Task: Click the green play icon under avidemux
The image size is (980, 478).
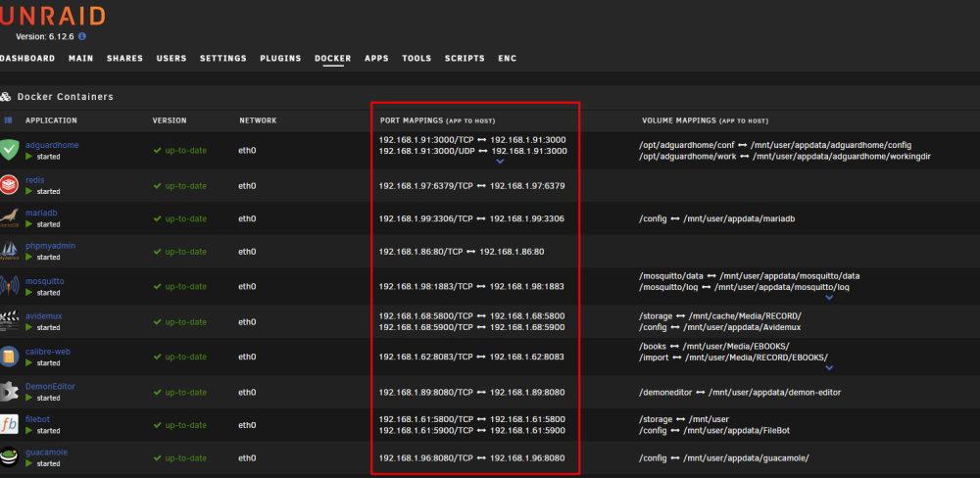Action: pos(28,327)
